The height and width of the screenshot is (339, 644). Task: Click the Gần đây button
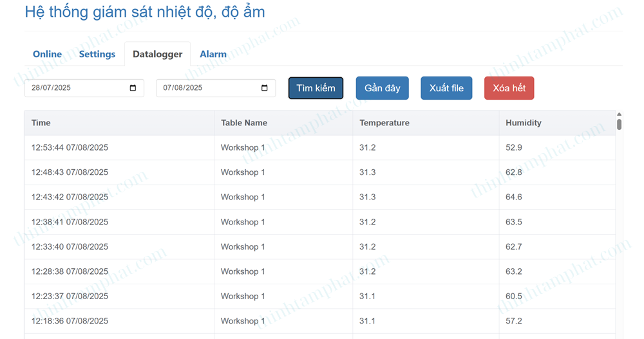[382, 88]
